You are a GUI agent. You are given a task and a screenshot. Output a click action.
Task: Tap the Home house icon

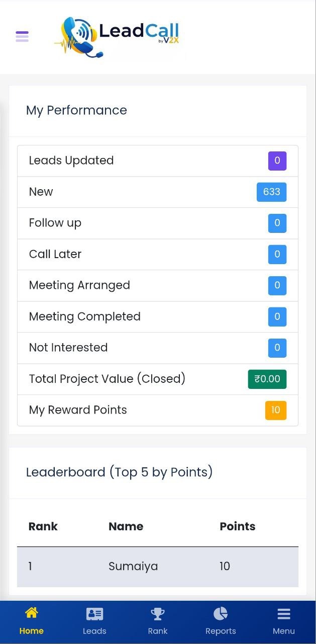tap(31, 613)
